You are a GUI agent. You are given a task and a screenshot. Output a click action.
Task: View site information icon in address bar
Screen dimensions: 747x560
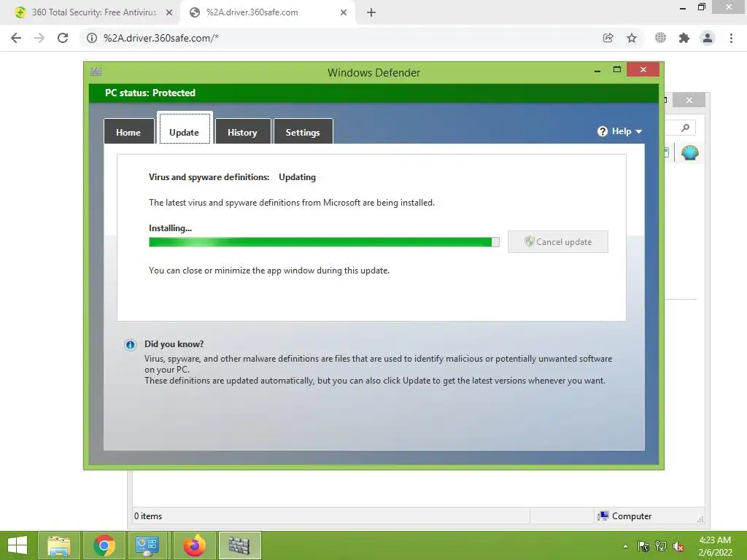(x=91, y=38)
